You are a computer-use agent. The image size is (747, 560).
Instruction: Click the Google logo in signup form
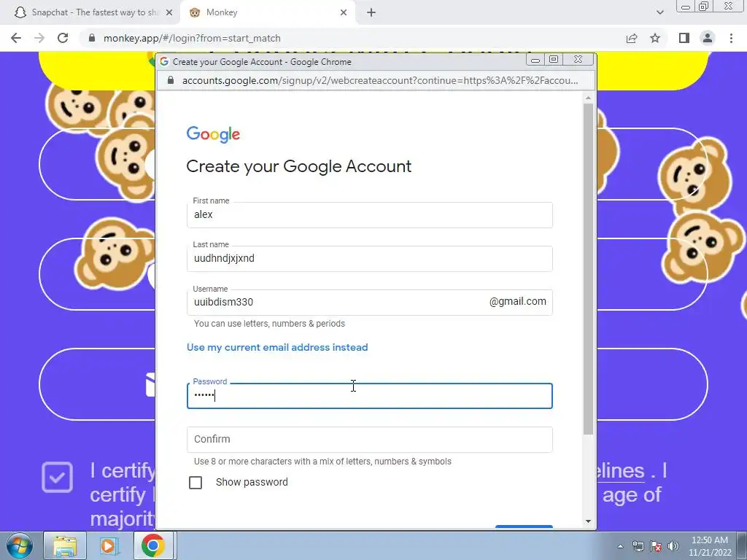[x=213, y=134]
